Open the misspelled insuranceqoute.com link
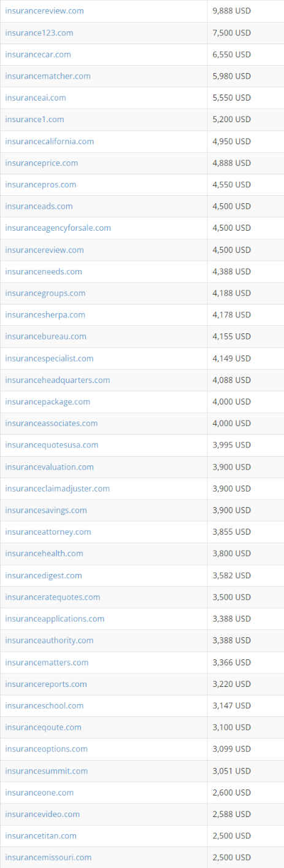This screenshot has width=284, height=868. click(43, 727)
